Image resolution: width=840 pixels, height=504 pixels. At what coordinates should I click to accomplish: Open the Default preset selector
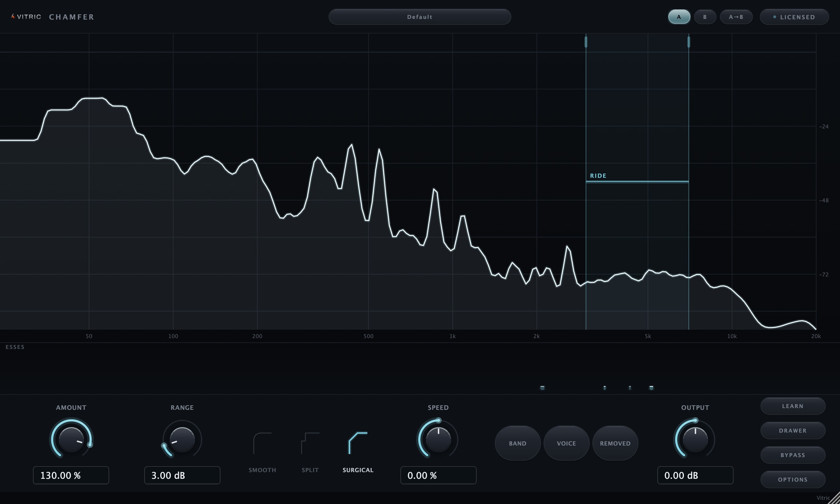tap(420, 17)
